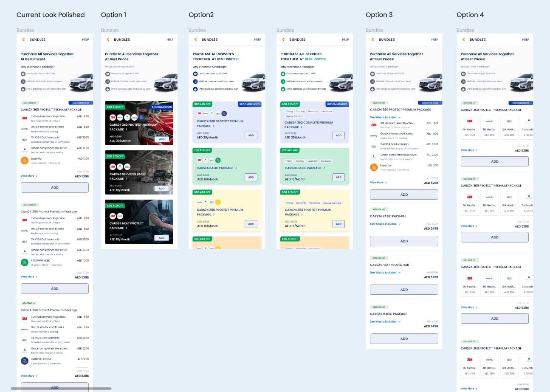Screen dimensions: 550x392
Task: Click car image in Option 3 frame
Action: 430,82
